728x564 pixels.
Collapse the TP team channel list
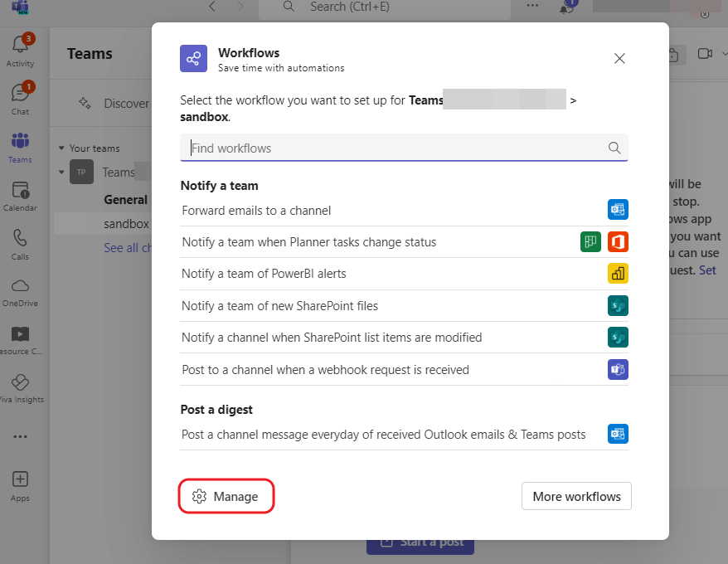(x=61, y=173)
